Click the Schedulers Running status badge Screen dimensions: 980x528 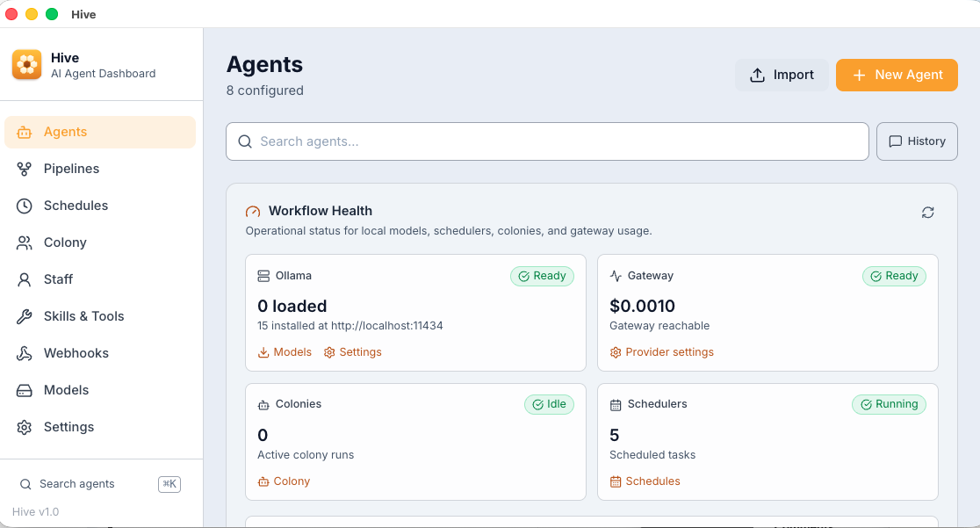click(889, 404)
